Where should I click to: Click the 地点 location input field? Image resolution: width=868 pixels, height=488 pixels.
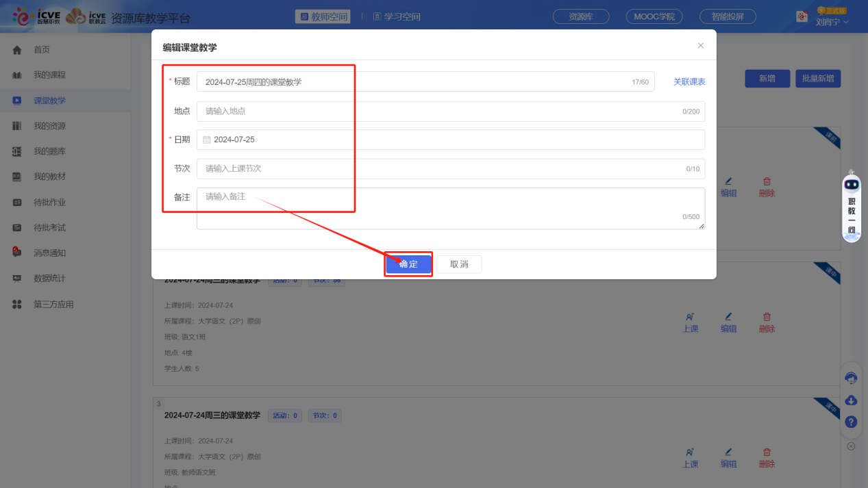click(438, 112)
